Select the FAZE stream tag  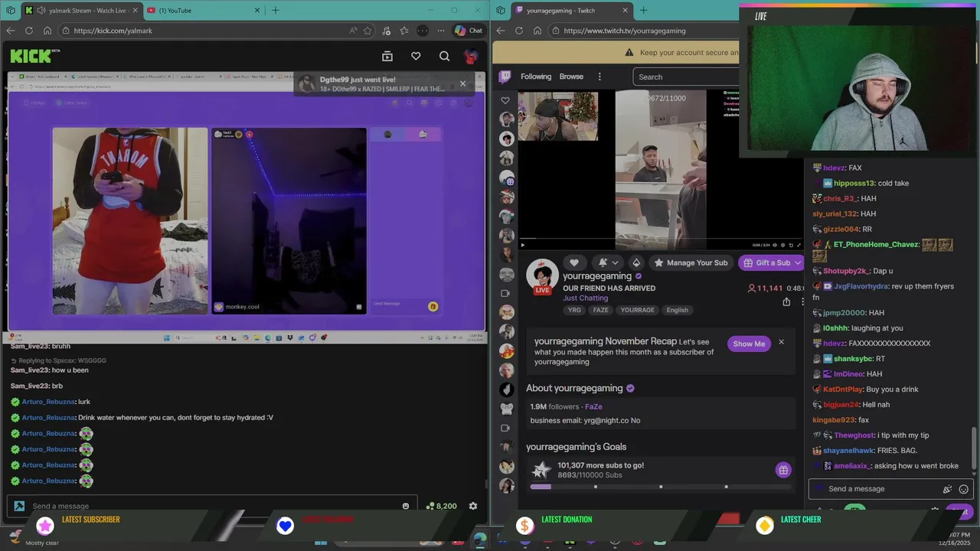point(600,310)
